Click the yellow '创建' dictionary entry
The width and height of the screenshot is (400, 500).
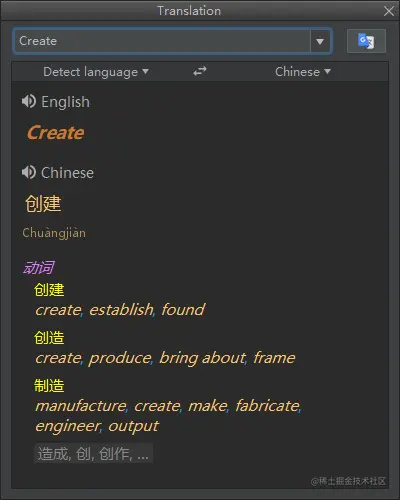point(49,290)
